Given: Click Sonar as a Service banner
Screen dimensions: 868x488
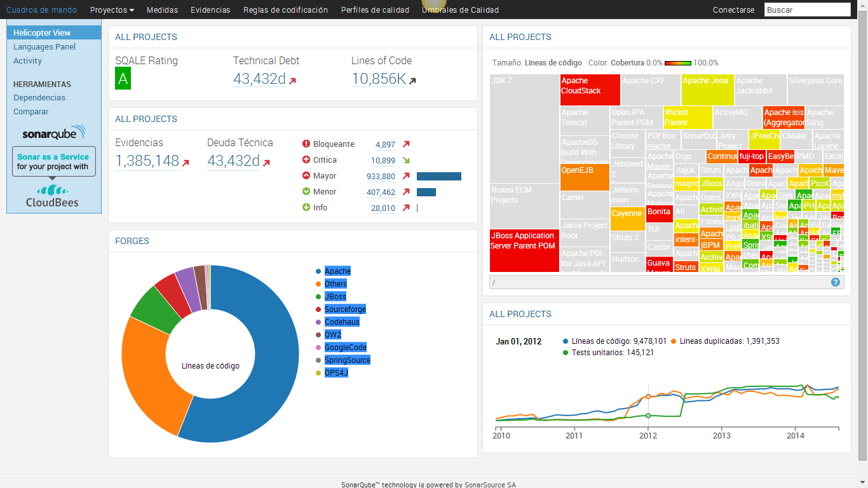Looking at the screenshot, I should click(x=53, y=161).
